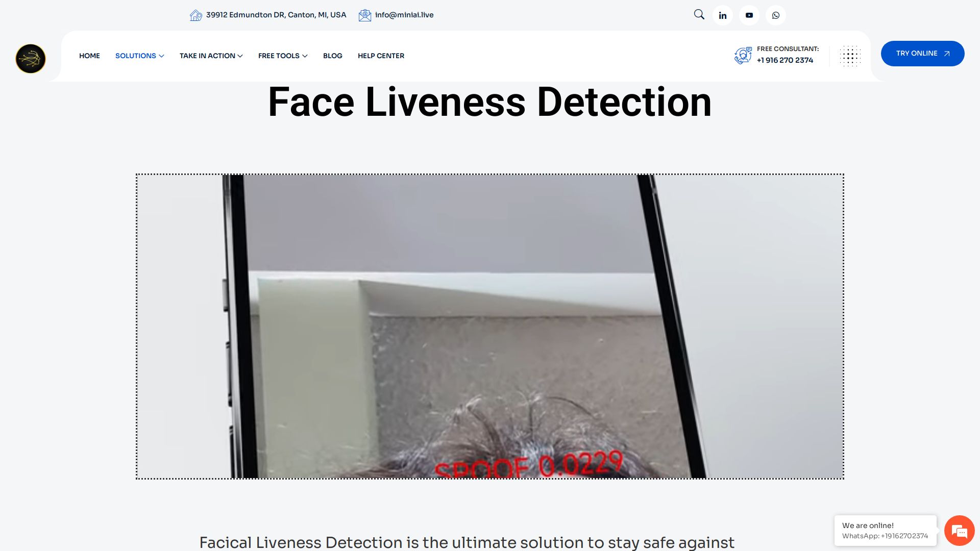The width and height of the screenshot is (980, 551).
Task: Go to the Home menu item
Action: point(89,56)
